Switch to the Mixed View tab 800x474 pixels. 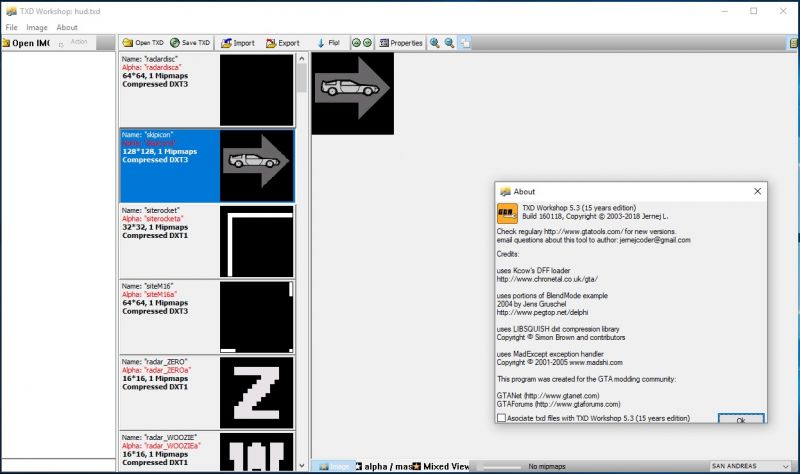[441, 466]
